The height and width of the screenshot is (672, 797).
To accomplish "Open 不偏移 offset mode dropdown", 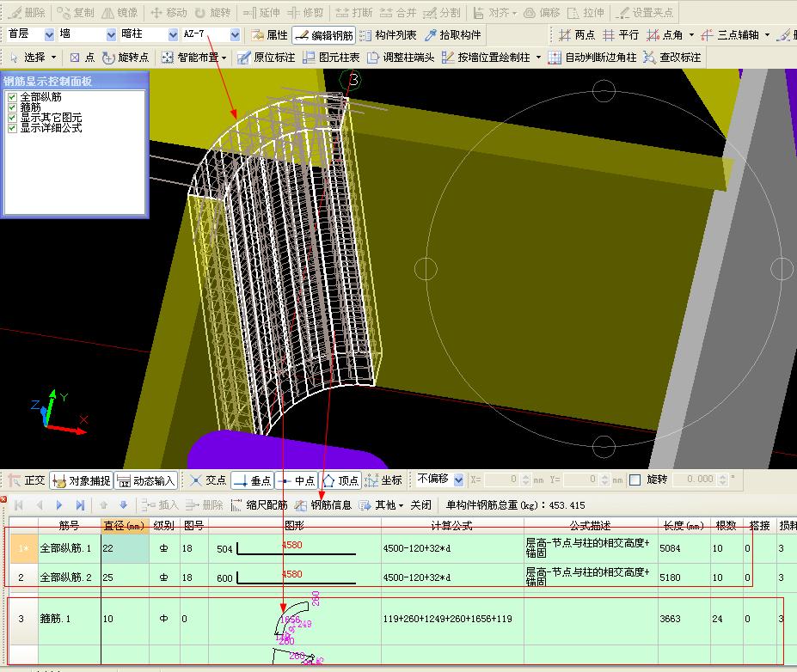I will (x=458, y=480).
